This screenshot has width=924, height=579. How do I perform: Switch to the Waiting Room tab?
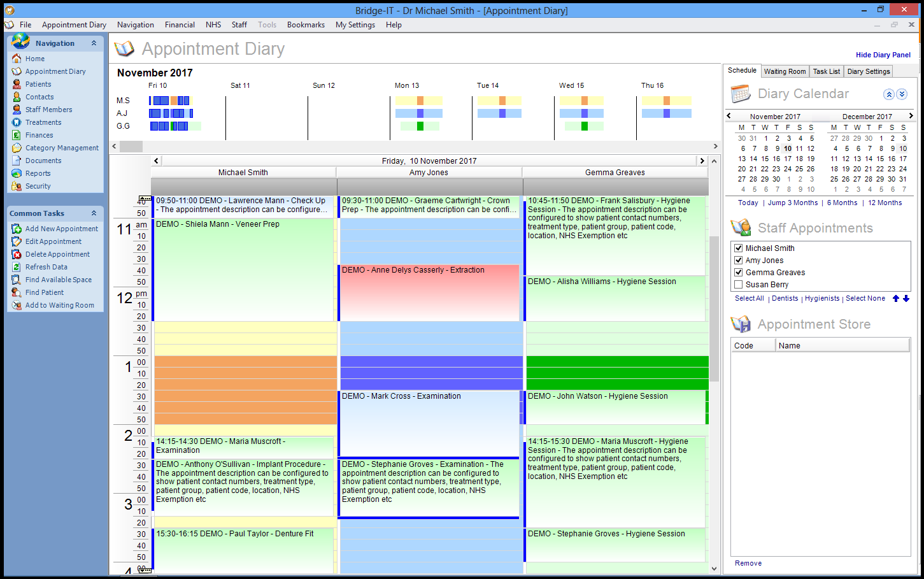pos(785,71)
